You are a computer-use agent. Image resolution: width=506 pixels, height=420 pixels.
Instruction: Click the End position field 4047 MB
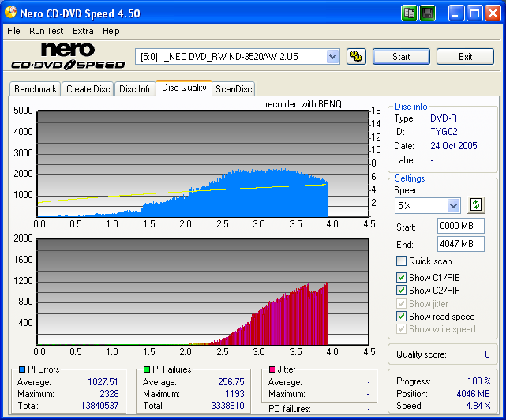click(461, 244)
